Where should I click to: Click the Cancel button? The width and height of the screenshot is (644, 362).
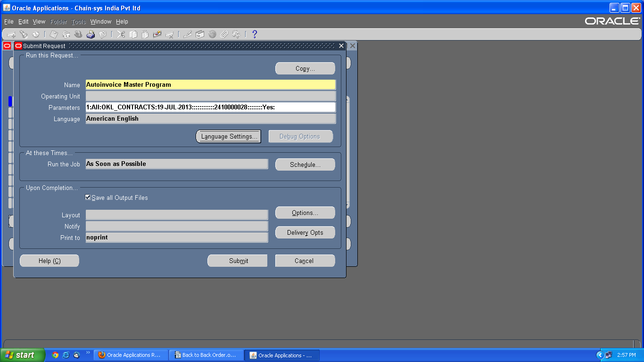point(305,261)
